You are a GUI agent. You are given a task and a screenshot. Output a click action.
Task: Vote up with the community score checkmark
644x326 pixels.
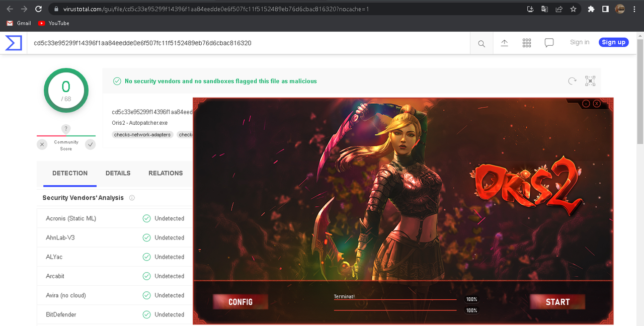(90, 144)
